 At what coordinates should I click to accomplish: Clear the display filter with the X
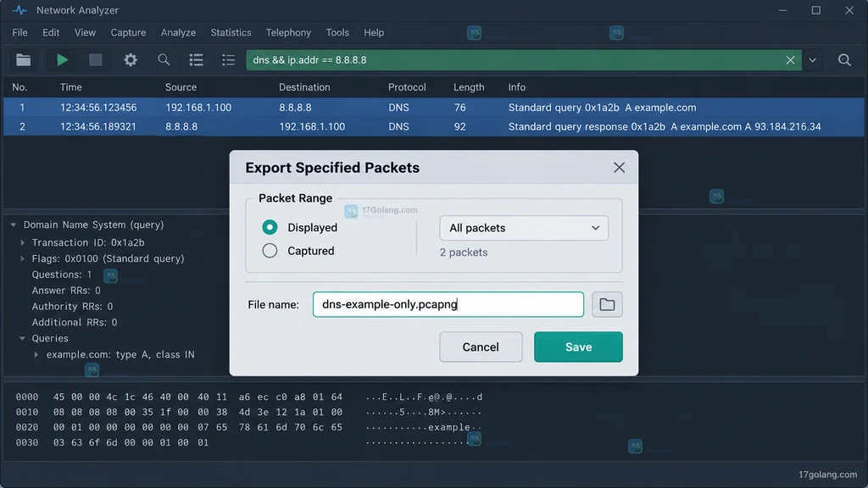click(x=791, y=60)
